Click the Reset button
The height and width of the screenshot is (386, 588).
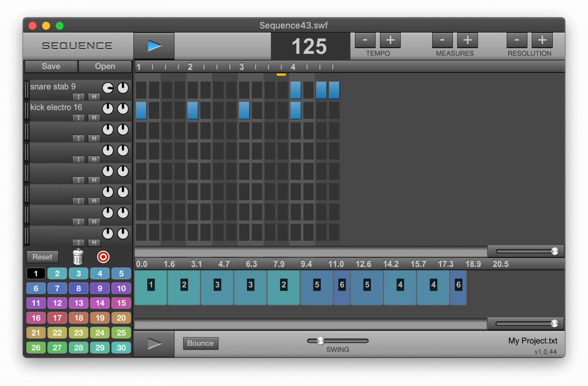pyautogui.click(x=42, y=257)
